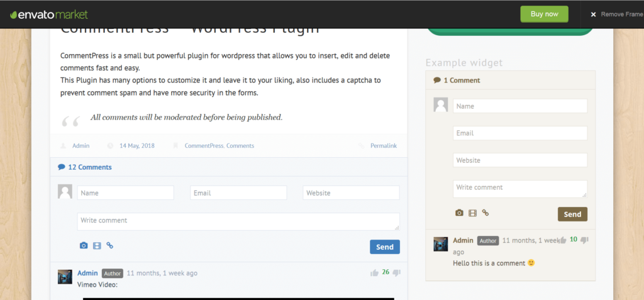Click thumbs down on the widget comment

tap(584, 240)
